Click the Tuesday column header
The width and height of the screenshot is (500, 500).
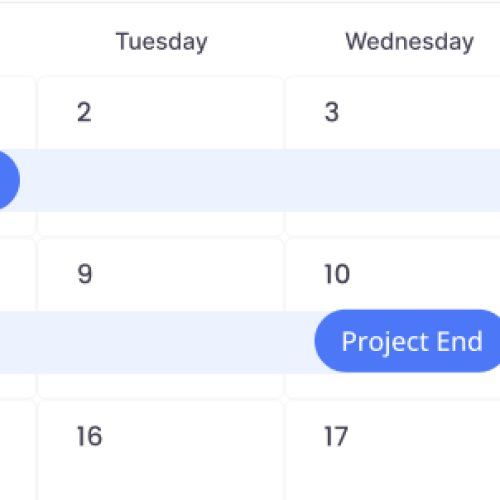pos(161,42)
